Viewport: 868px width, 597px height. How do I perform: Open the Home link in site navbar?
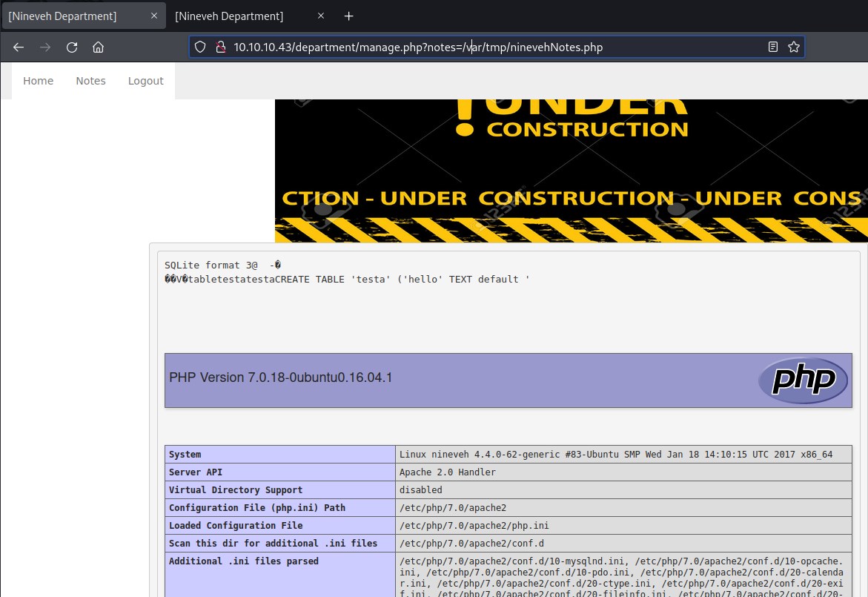point(38,81)
